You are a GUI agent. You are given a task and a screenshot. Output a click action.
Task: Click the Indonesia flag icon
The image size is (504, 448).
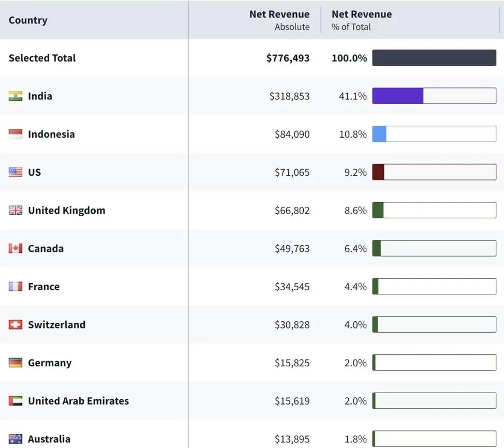click(16, 135)
